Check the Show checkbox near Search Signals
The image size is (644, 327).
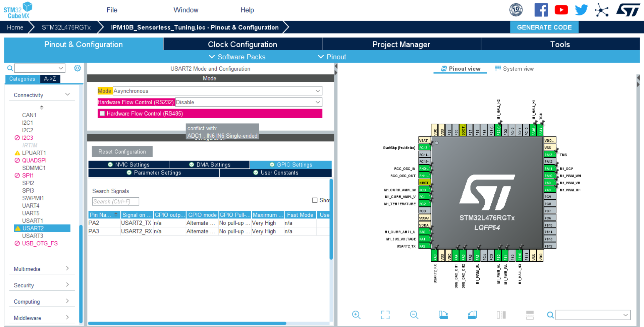click(x=315, y=200)
